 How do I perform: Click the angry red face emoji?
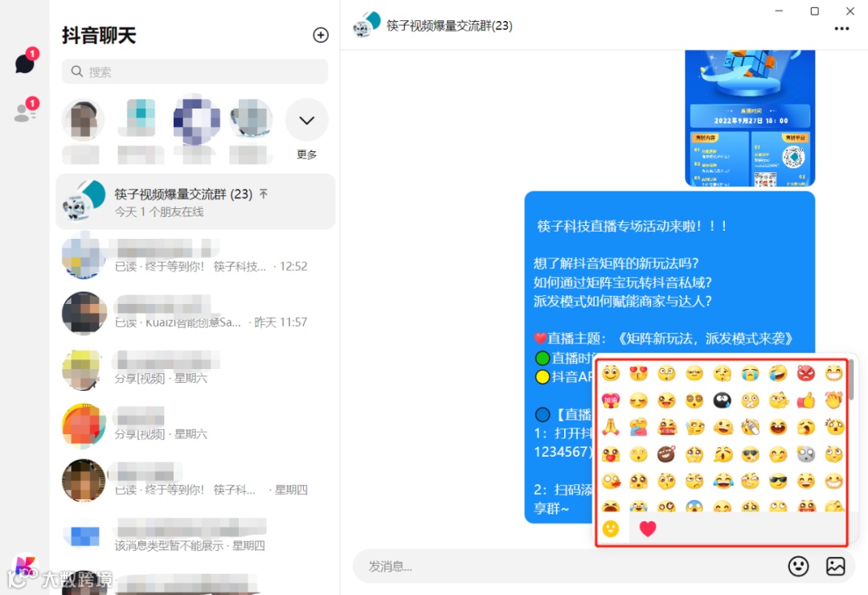point(806,373)
